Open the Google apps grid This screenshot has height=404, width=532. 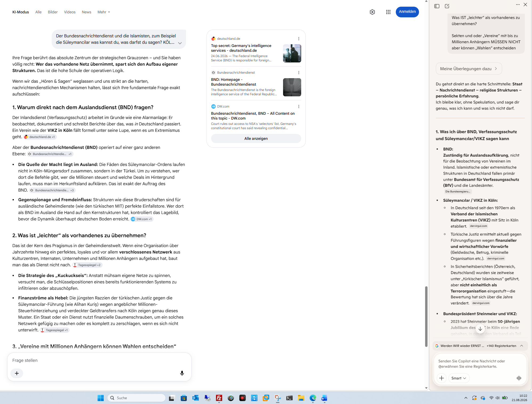coord(388,12)
